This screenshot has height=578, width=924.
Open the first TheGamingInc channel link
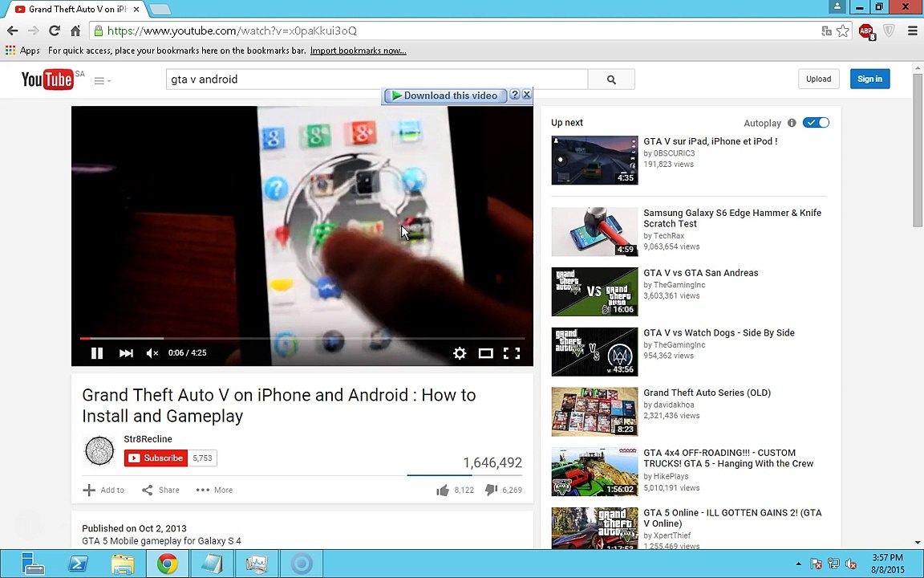coord(679,285)
